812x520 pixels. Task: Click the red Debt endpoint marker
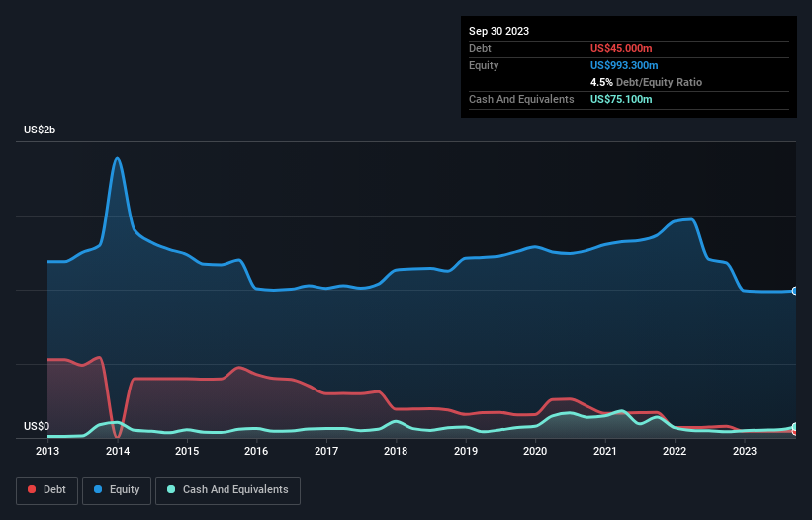(795, 432)
